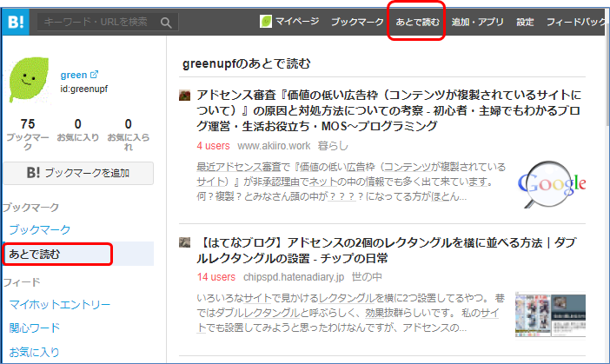The height and width of the screenshot is (364, 610).
Task: Open マイホットエントリー in the sidebar
Action: point(60,304)
